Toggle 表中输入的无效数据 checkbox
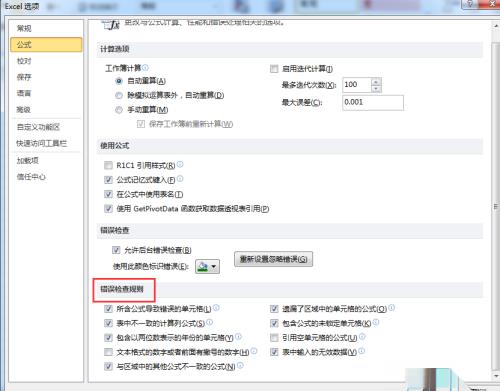 274,352
